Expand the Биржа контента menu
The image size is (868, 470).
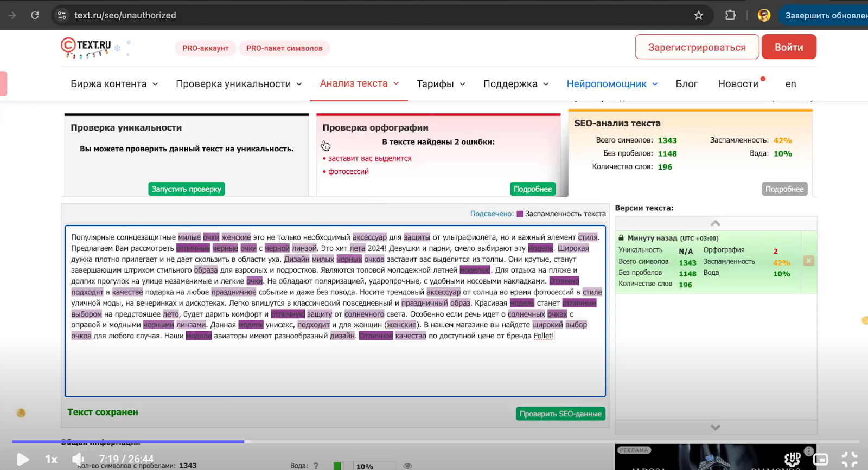[114, 84]
